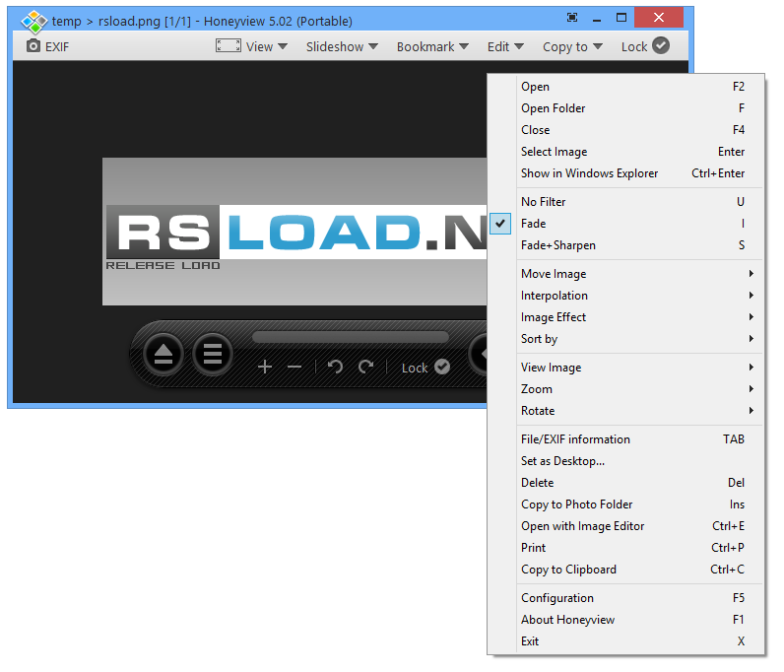Click Print menu entry
The height and width of the screenshot is (672, 784).
[x=626, y=548]
